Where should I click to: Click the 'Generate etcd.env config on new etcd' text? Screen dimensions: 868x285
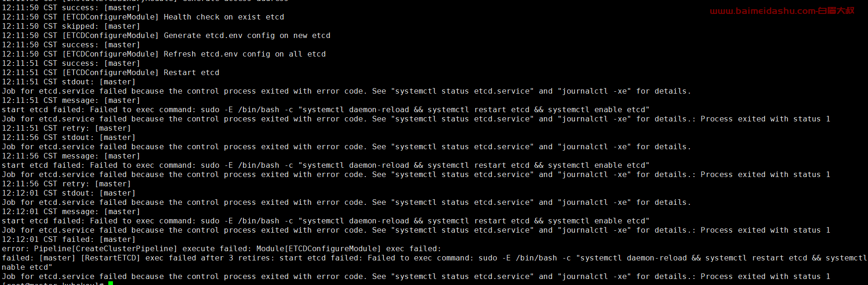point(247,36)
